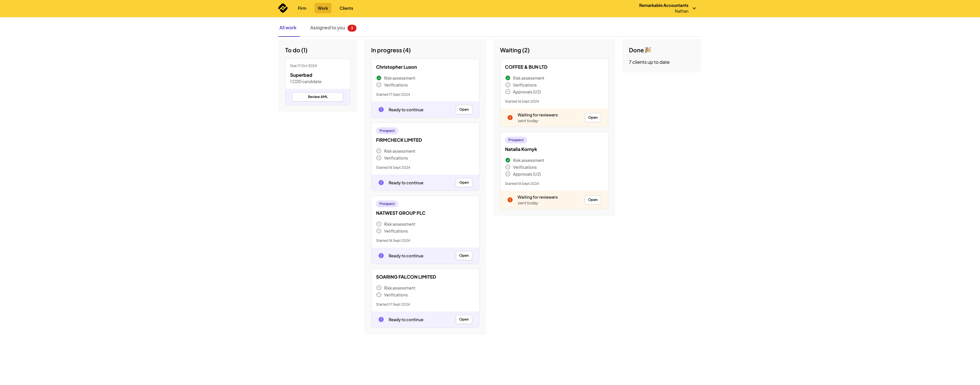
Task: Click purple alert icon on SOARING FALCON card
Action: [381, 319]
